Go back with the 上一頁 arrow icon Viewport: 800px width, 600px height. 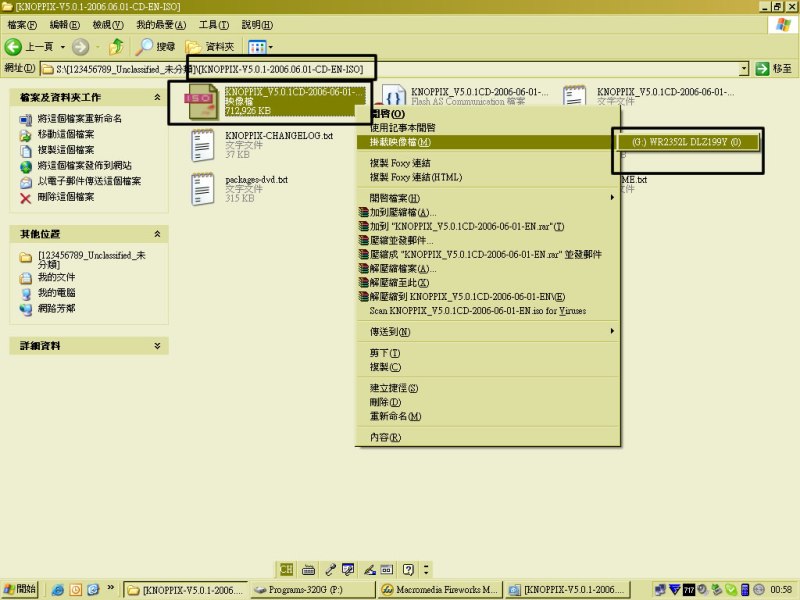[x=13, y=47]
